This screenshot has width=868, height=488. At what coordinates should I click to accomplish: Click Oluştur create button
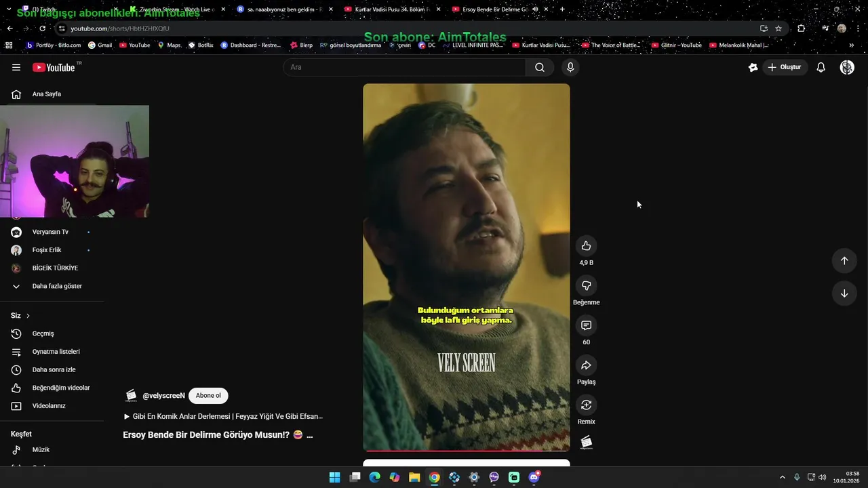tap(785, 67)
